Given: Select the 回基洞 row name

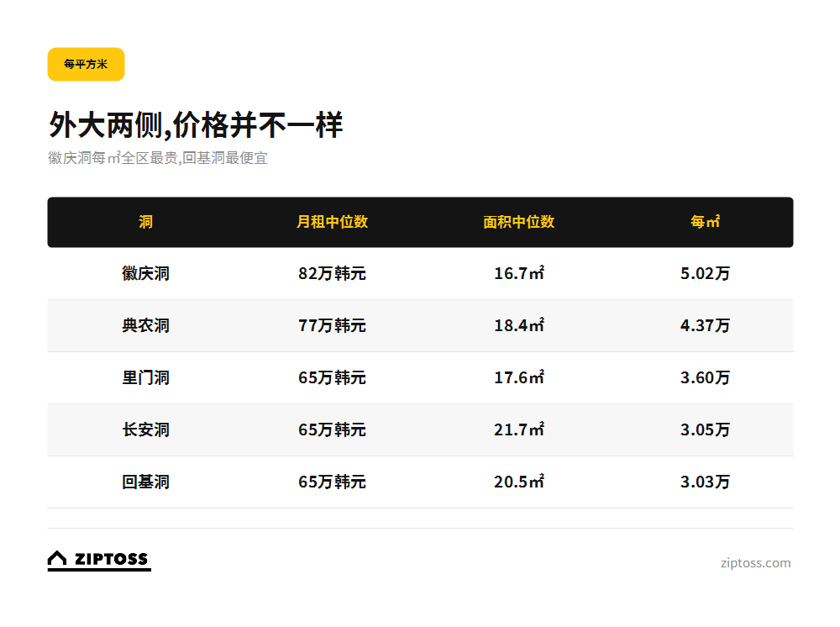Looking at the screenshot, I should 145,482.
